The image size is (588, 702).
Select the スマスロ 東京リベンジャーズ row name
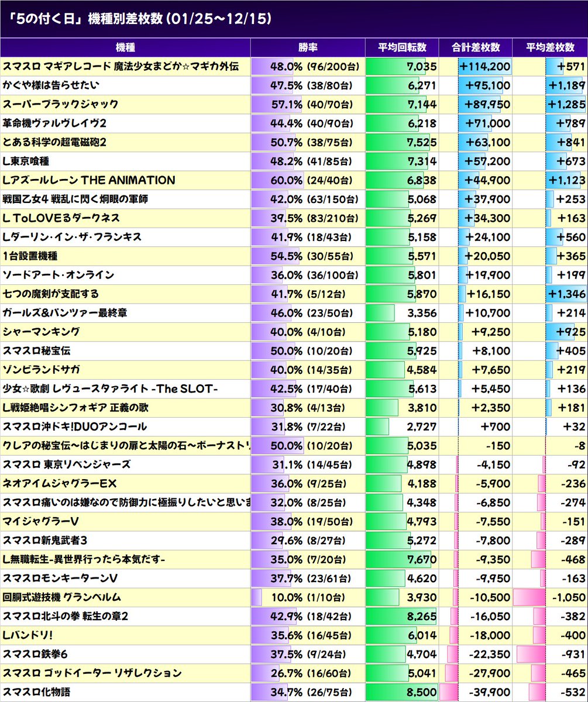tap(67, 464)
